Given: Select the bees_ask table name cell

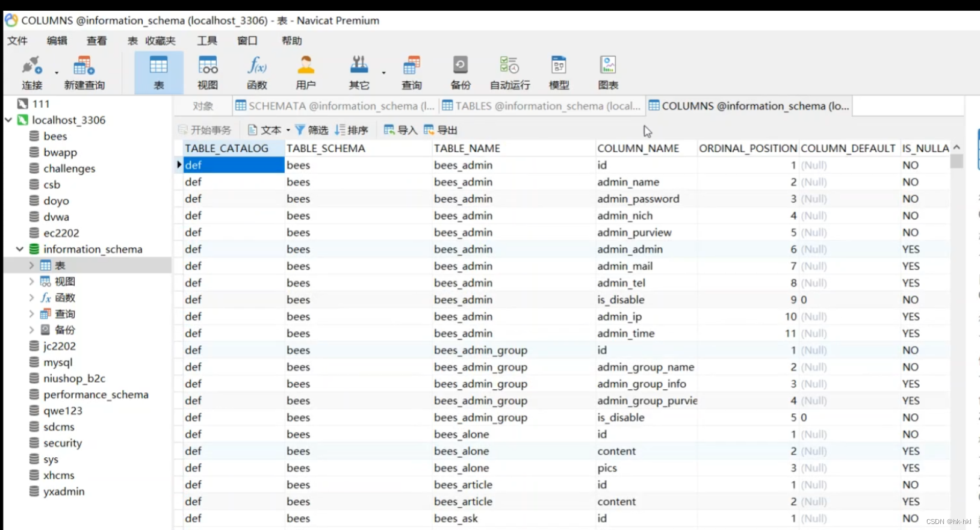Looking at the screenshot, I should (x=513, y=519).
